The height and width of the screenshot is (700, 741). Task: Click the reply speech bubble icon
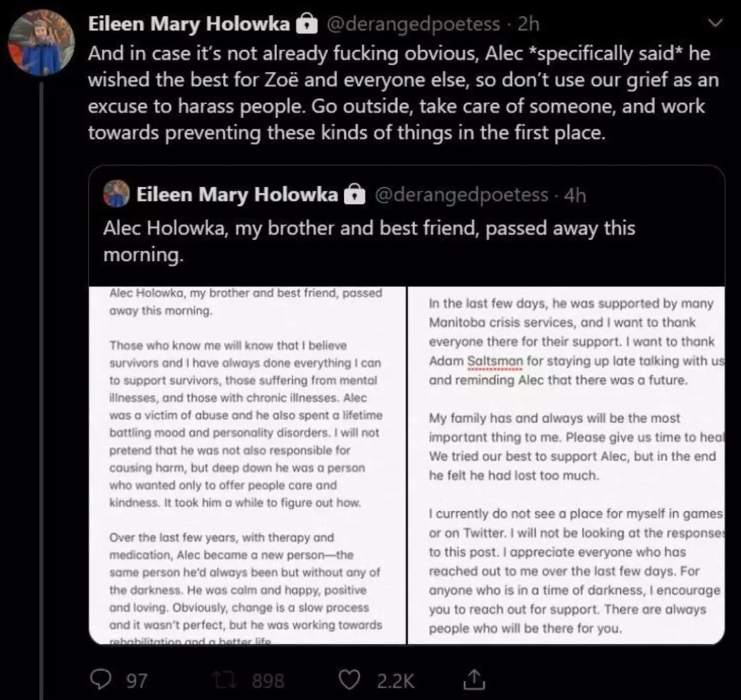coord(101,679)
